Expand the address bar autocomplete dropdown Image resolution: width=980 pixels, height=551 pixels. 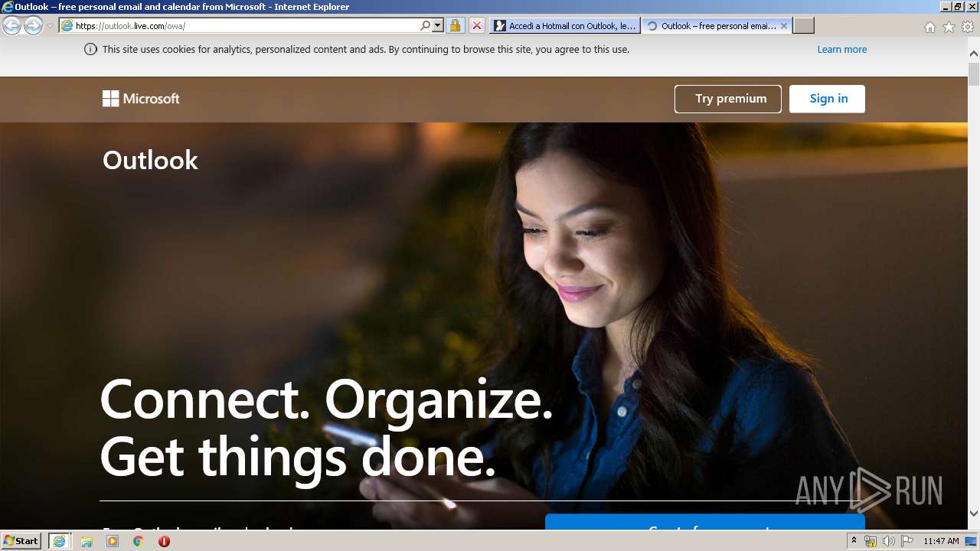[x=438, y=26]
